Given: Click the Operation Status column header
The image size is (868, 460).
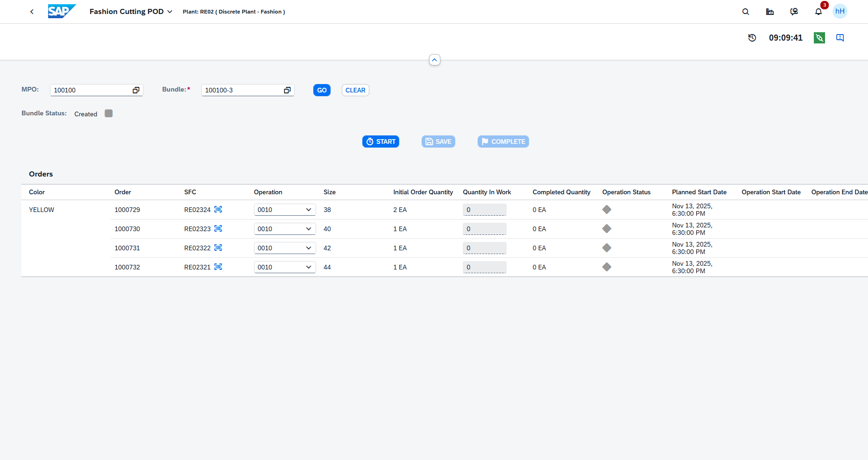Looking at the screenshot, I should pyautogui.click(x=626, y=192).
